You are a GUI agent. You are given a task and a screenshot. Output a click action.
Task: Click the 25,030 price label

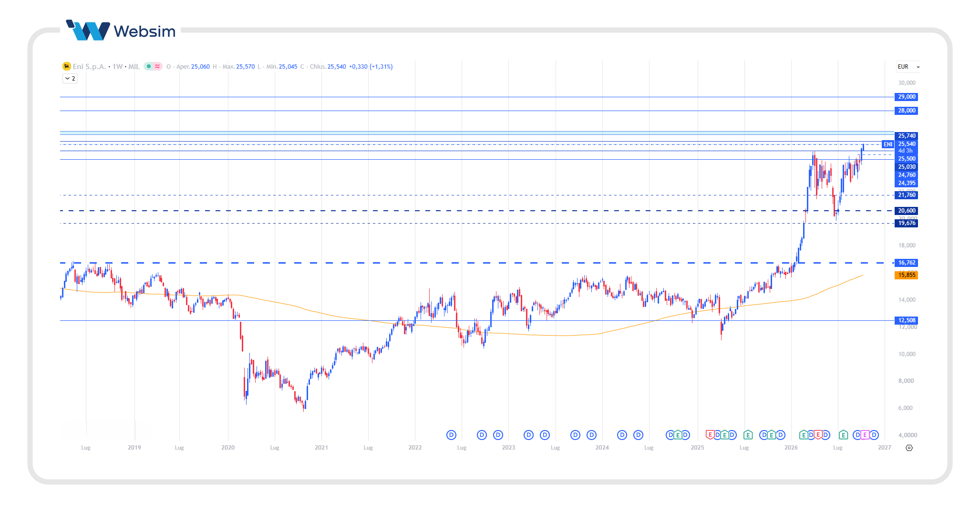(906, 167)
